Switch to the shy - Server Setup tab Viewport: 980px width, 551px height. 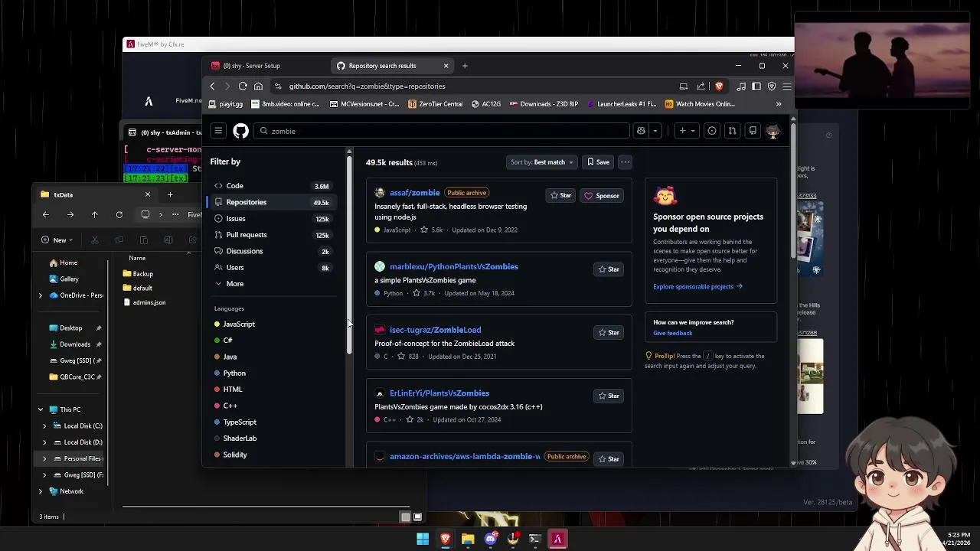[265, 66]
